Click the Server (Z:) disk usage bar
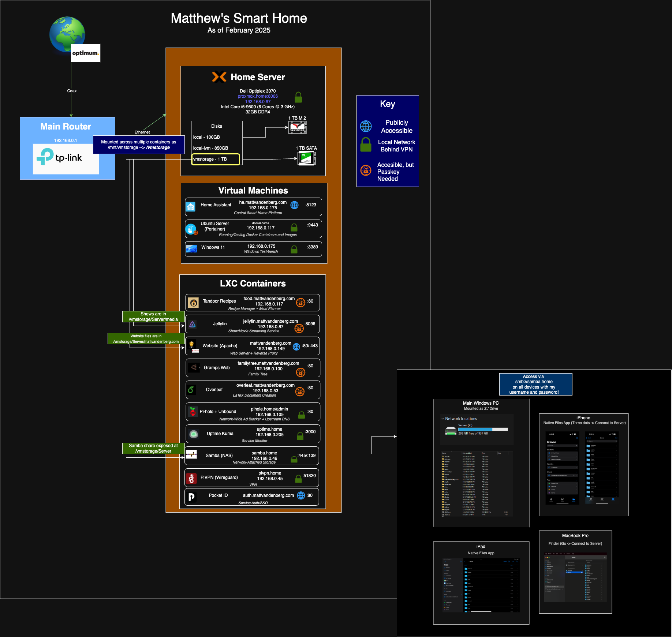The width and height of the screenshot is (672, 637). (483, 429)
